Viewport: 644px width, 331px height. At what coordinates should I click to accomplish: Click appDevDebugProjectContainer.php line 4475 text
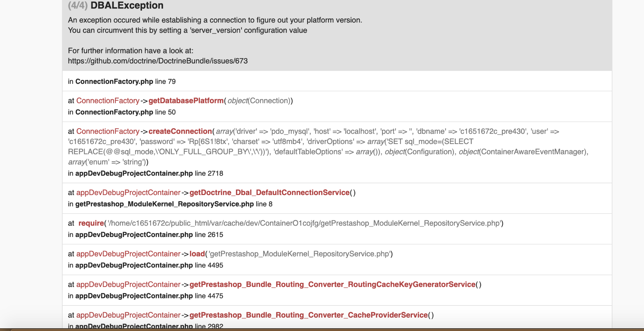pos(146,296)
